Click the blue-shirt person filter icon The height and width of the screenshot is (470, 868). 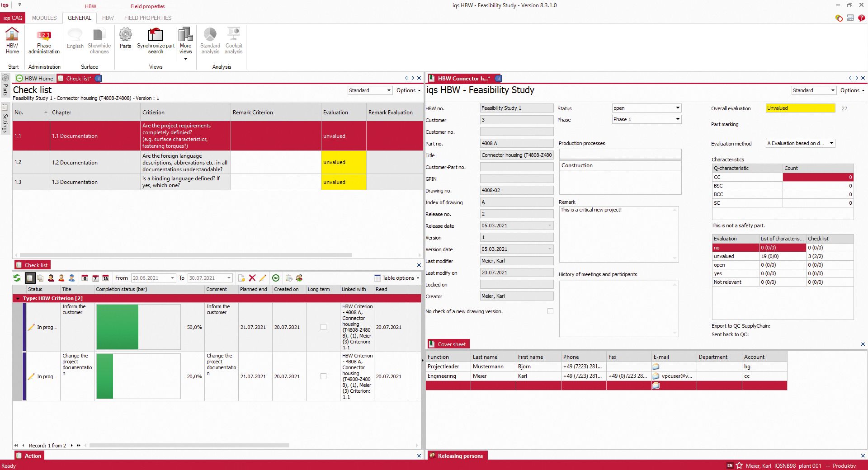tap(71, 278)
